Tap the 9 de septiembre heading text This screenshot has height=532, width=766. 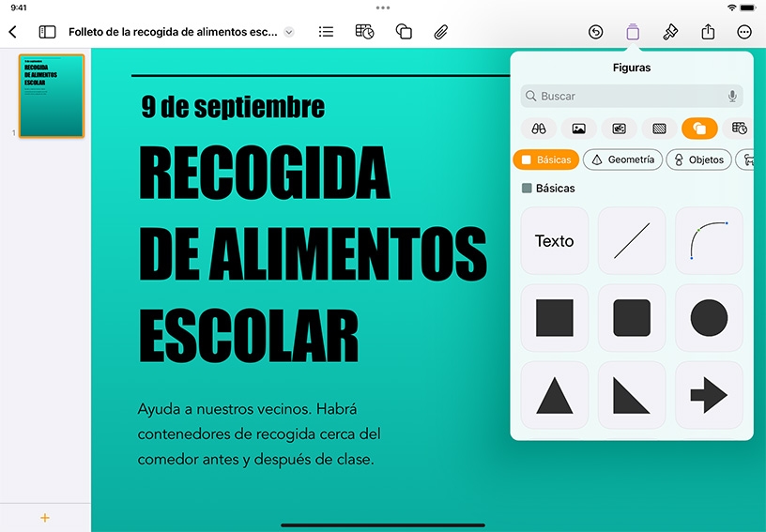coord(233,107)
